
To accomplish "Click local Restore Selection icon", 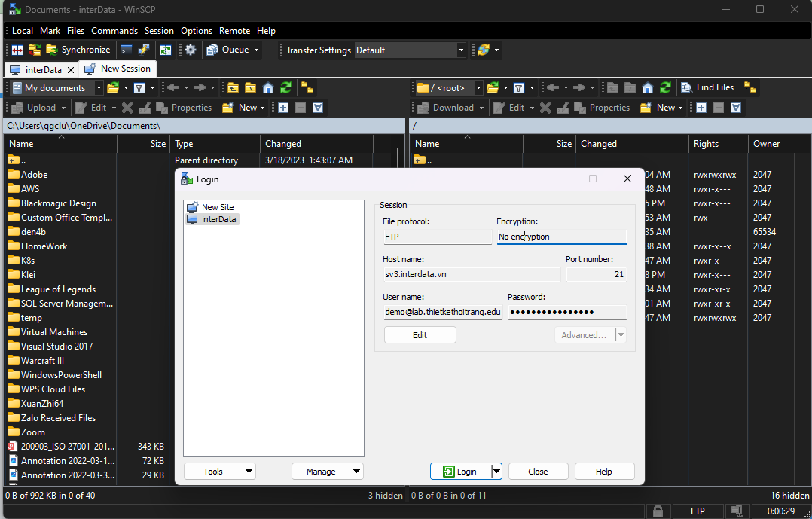I will [x=318, y=108].
